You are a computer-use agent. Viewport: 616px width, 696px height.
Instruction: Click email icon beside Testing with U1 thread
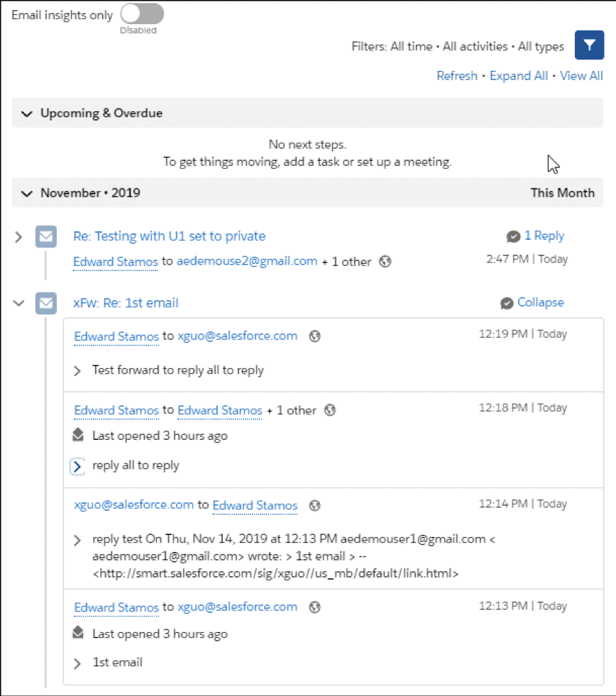(46, 237)
